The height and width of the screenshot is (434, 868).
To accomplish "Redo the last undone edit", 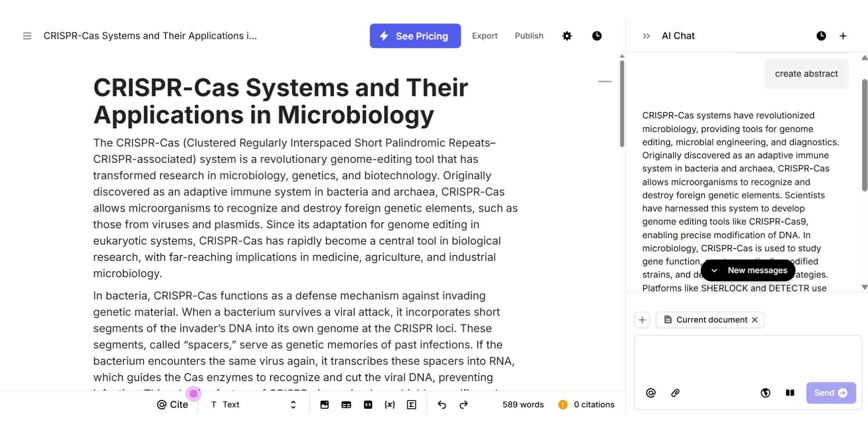I will pos(463,405).
